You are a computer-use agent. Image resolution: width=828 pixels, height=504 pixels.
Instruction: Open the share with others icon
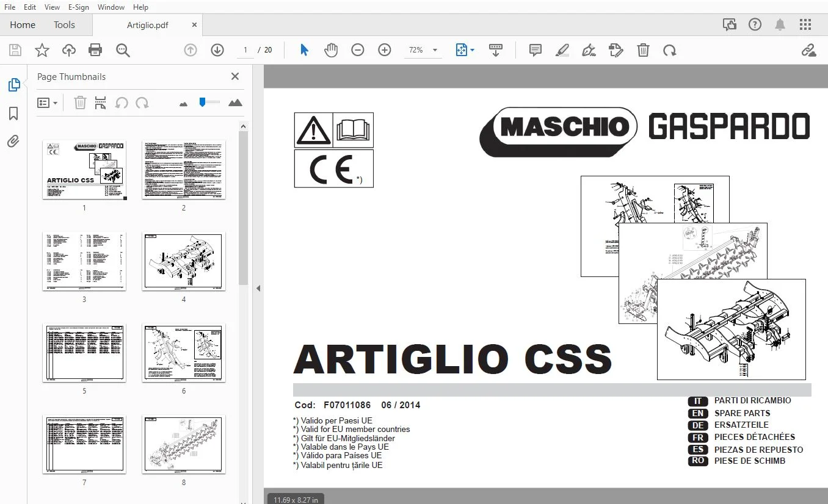(x=730, y=24)
